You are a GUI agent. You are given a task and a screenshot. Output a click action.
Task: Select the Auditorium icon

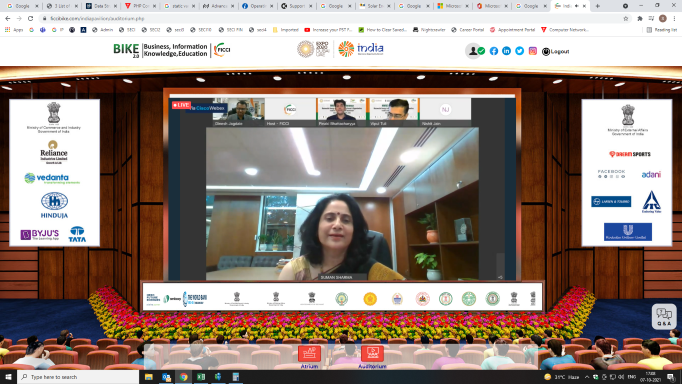(372, 356)
